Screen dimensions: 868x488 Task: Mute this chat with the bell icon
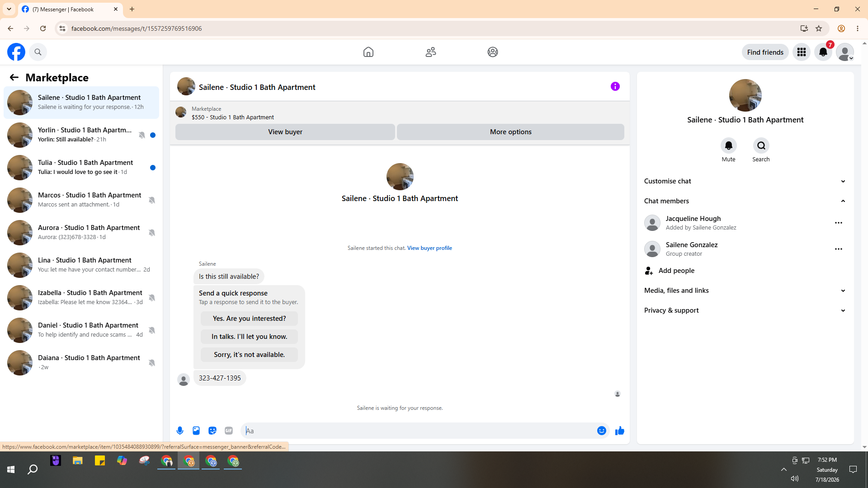coord(728,145)
